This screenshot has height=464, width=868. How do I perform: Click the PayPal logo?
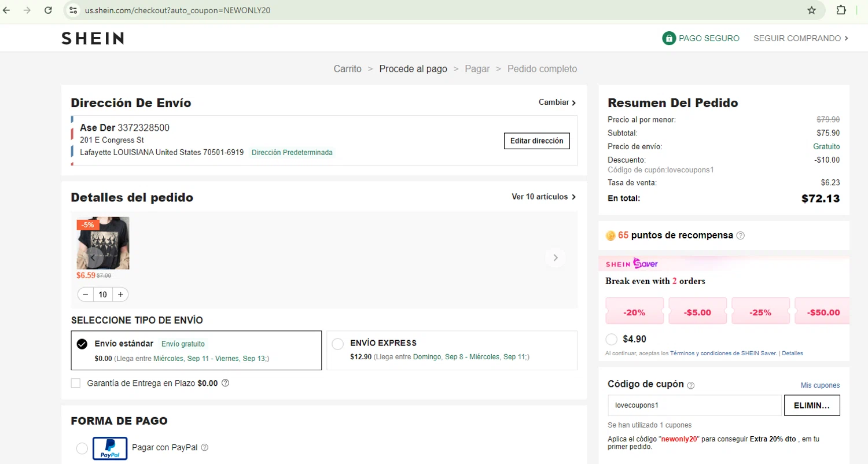(x=110, y=448)
